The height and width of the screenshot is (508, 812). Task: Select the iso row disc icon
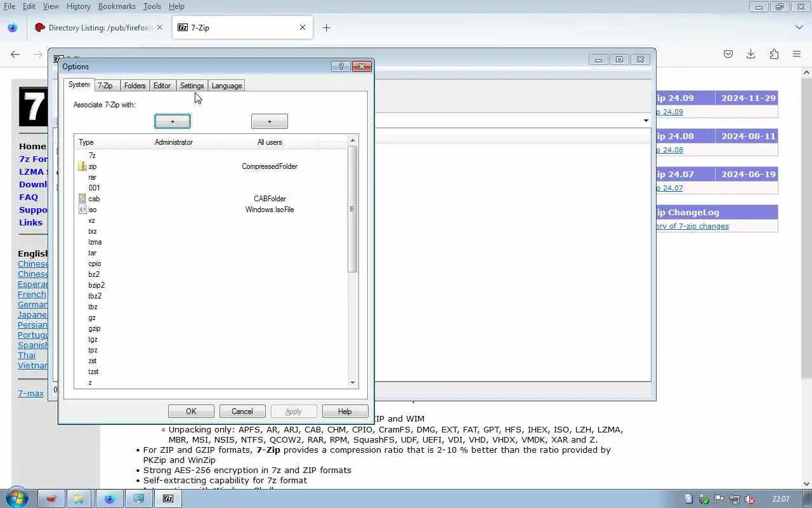(x=82, y=210)
